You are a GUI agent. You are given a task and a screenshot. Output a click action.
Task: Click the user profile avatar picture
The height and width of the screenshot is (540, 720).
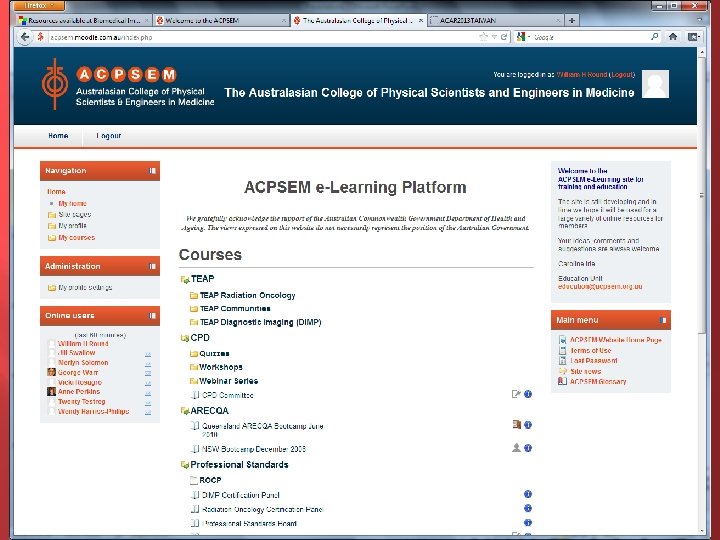(655, 84)
